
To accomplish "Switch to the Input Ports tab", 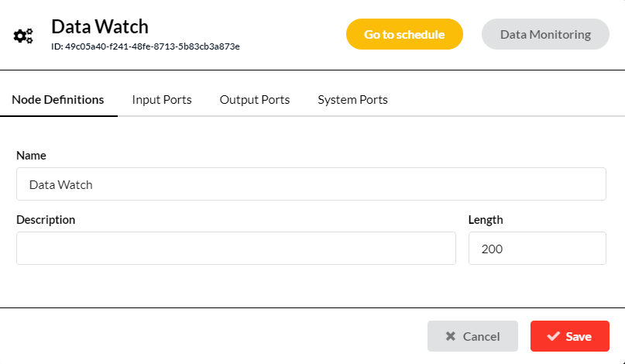I will pyautogui.click(x=162, y=100).
